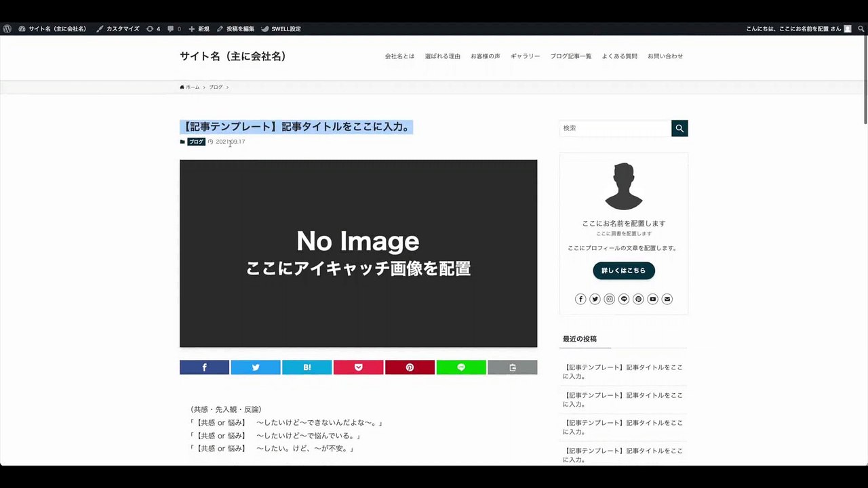Open the profile YouTube circle icon

pyautogui.click(x=652, y=299)
